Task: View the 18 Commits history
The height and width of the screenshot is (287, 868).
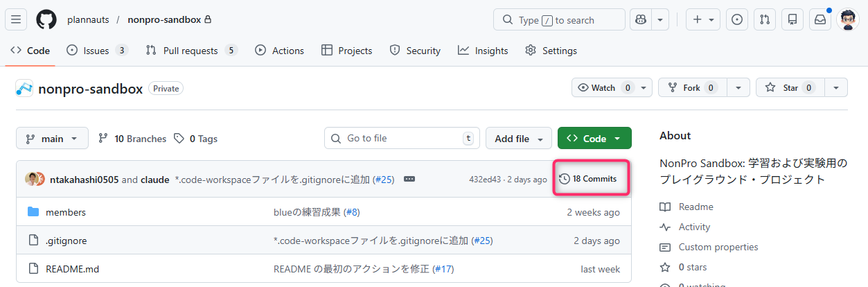Action: [588, 179]
